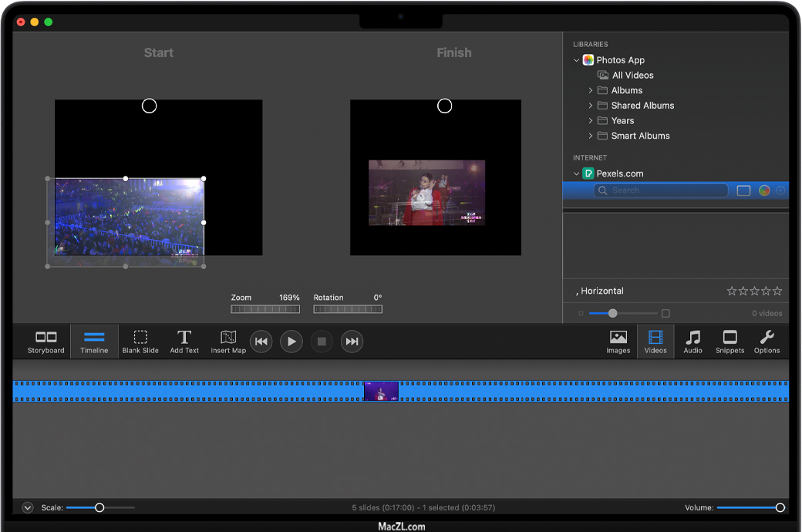This screenshot has height=532, width=802.
Task: Select the Videos browser tab
Action: pyautogui.click(x=655, y=341)
